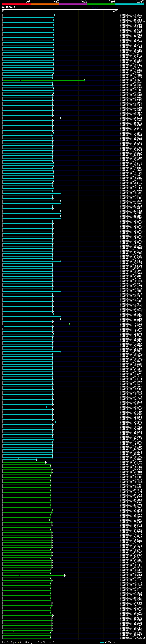Screen dimensions: 146x644
Task: Click the UniRef100_A4IAT7 hit name
Action: (131, 311)
